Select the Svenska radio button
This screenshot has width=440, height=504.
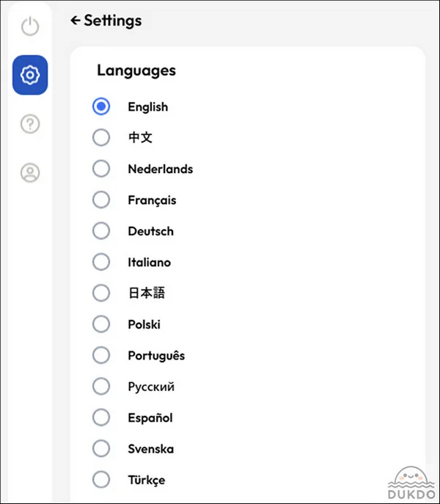click(x=101, y=448)
